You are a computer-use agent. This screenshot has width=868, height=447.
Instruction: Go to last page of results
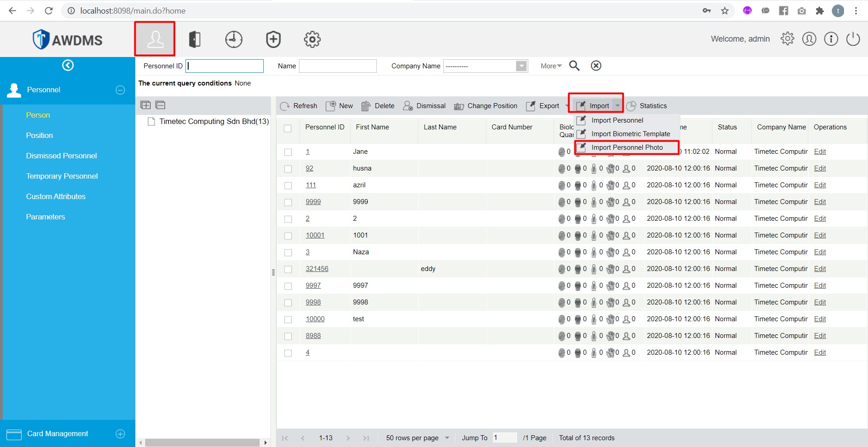coord(366,438)
